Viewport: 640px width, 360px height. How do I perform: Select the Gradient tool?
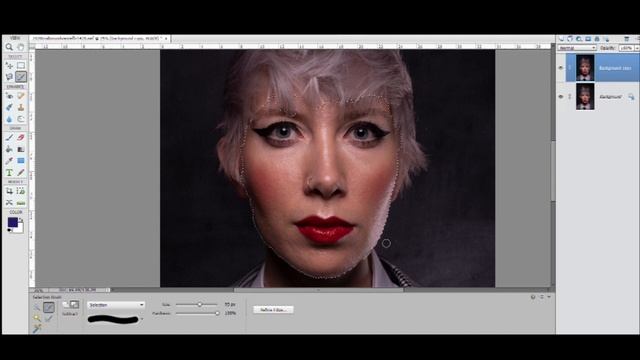21,149
